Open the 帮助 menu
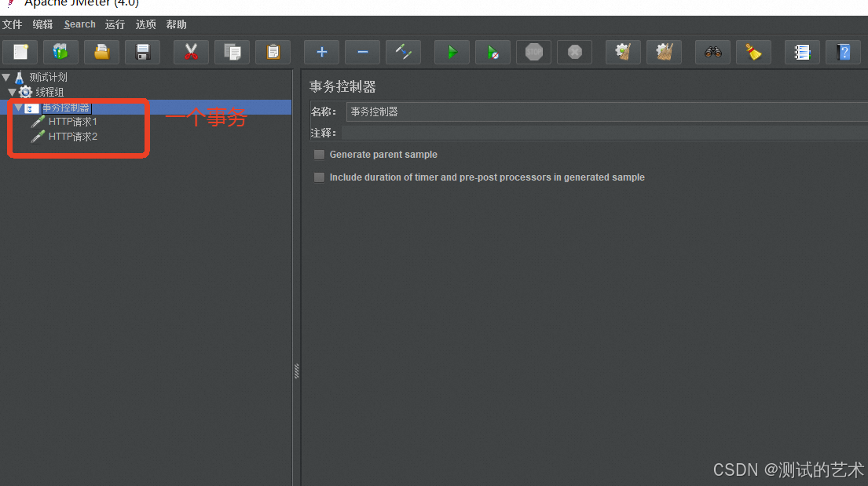This screenshot has width=868, height=486. [x=176, y=24]
